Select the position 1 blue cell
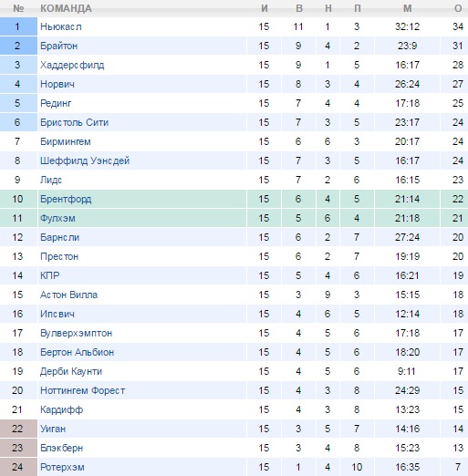Image resolution: width=468 pixels, height=476 pixels. (x=18, y=26)
